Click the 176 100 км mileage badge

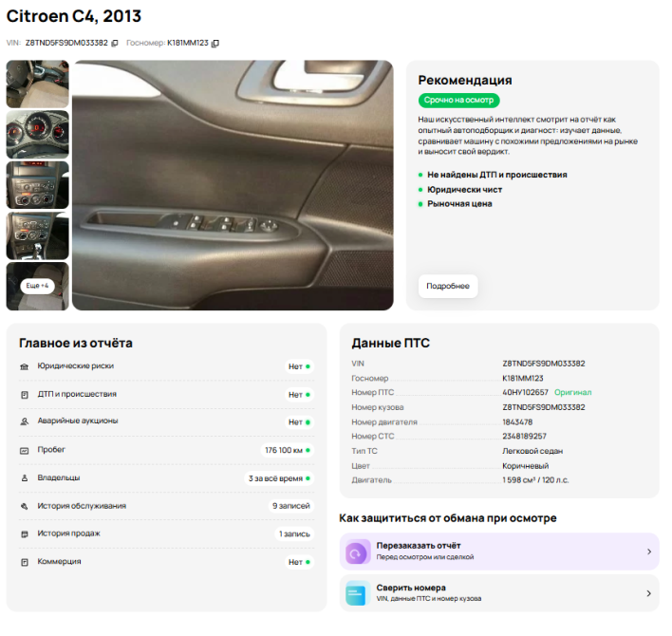288,451
